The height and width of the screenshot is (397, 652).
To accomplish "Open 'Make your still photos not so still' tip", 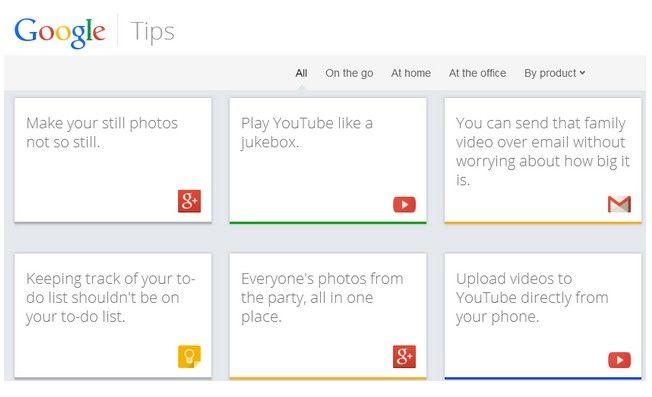I will tap(113, 160).
